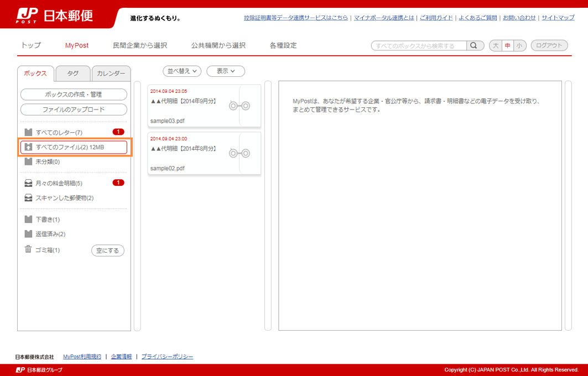Click folder icon beside 下書き(1)

[28, 220]
